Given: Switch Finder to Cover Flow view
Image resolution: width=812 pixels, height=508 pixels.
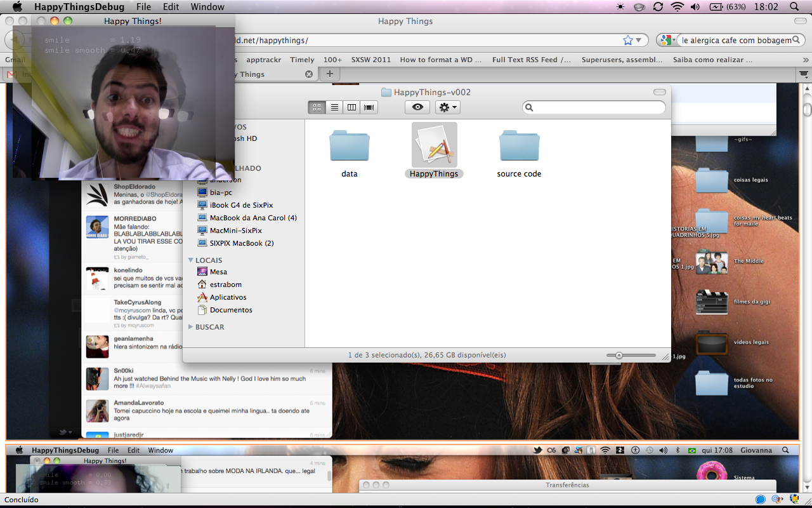Looking at the screenshot, I should [x=369, y=107].
